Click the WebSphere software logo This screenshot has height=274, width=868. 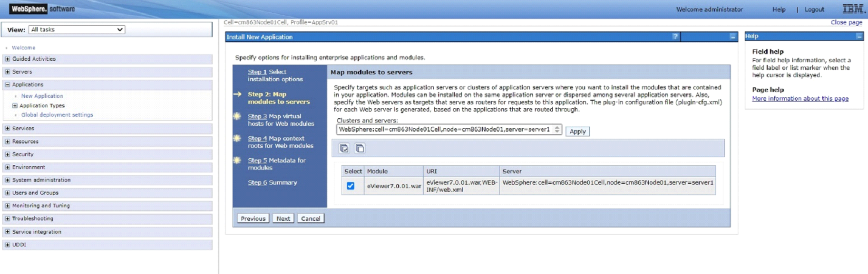43,9
